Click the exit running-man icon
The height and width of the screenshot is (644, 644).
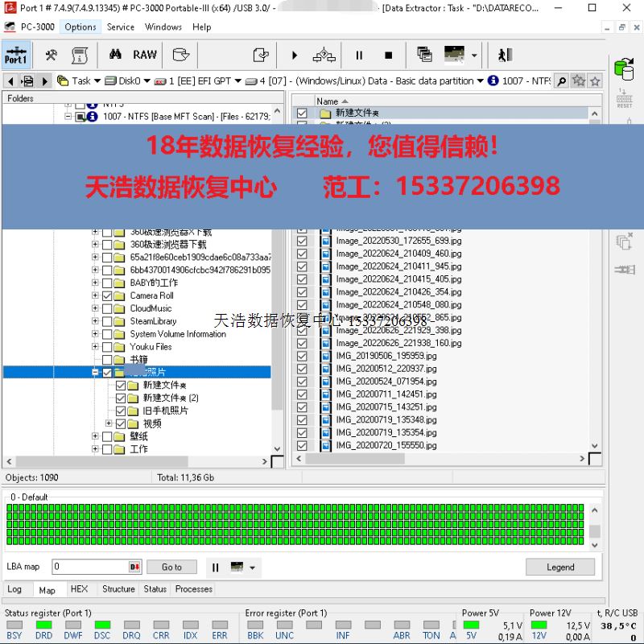pyautogui.click(x=505, y=55)
